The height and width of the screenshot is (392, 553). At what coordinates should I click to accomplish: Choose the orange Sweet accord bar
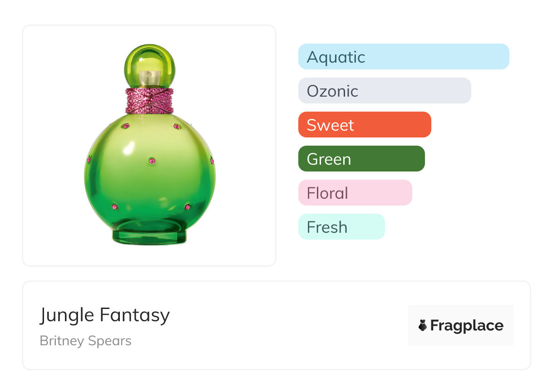(x=365, y=125)
